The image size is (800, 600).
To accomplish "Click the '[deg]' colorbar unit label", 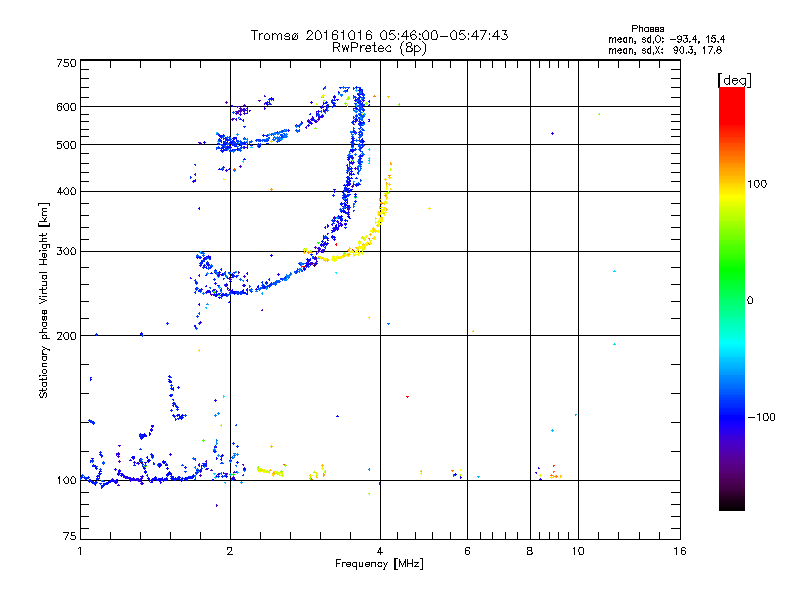I will pyautogui.click(x=734, y=80).
